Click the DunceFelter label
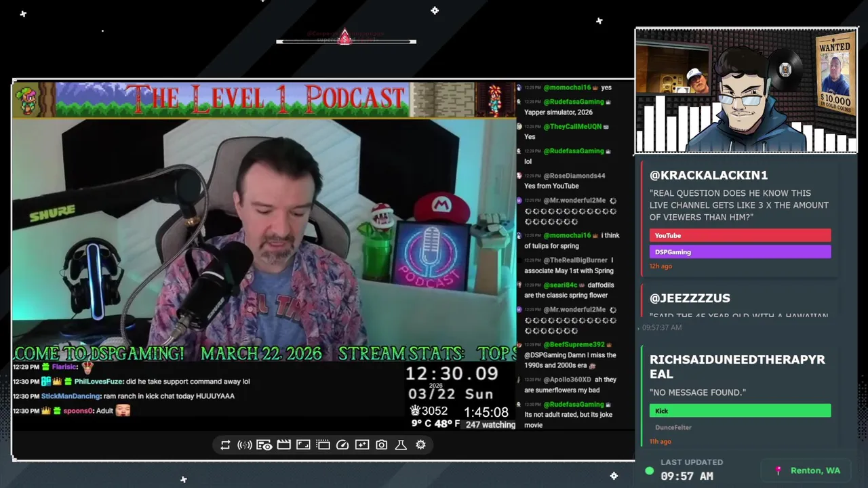This screenshot has height=488, width=868. 673,428
